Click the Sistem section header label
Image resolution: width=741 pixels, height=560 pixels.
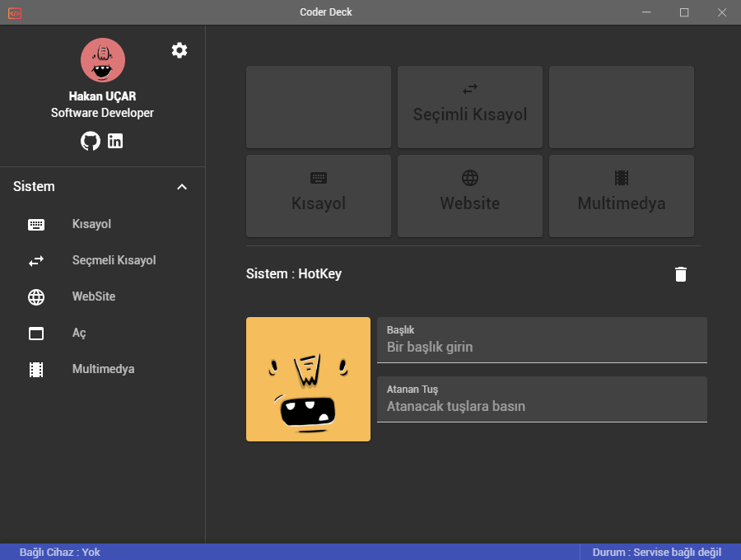(x=34, y=186)
